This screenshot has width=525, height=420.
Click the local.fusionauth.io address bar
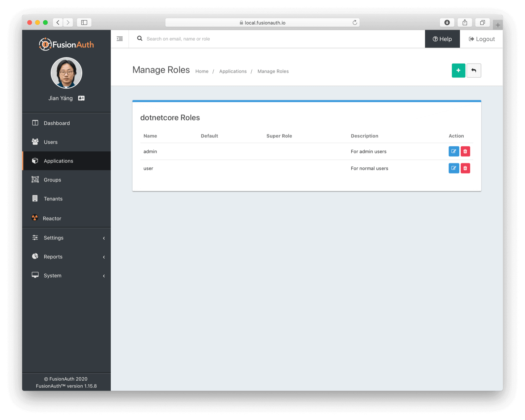(x=262, y=22)
